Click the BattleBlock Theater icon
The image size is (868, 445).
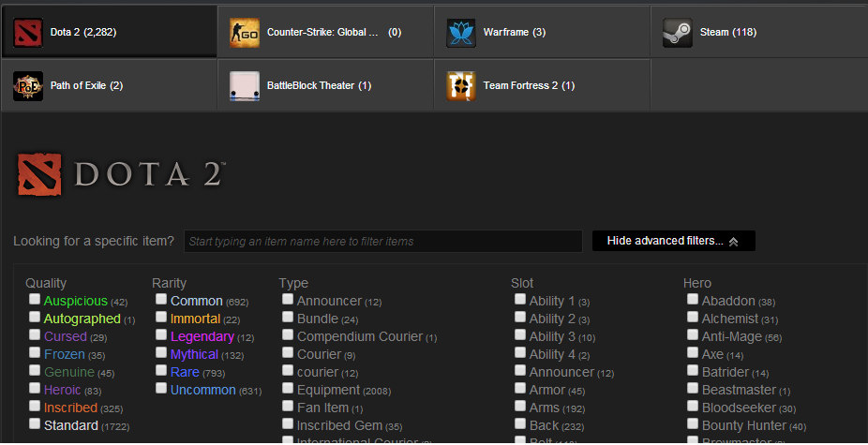click(x=245, y=86)
